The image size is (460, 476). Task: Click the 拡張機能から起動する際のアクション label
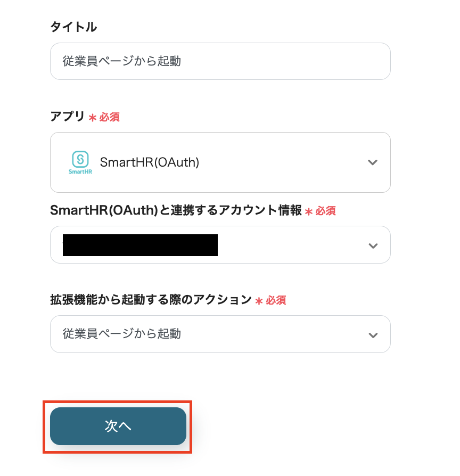(151, 300)
